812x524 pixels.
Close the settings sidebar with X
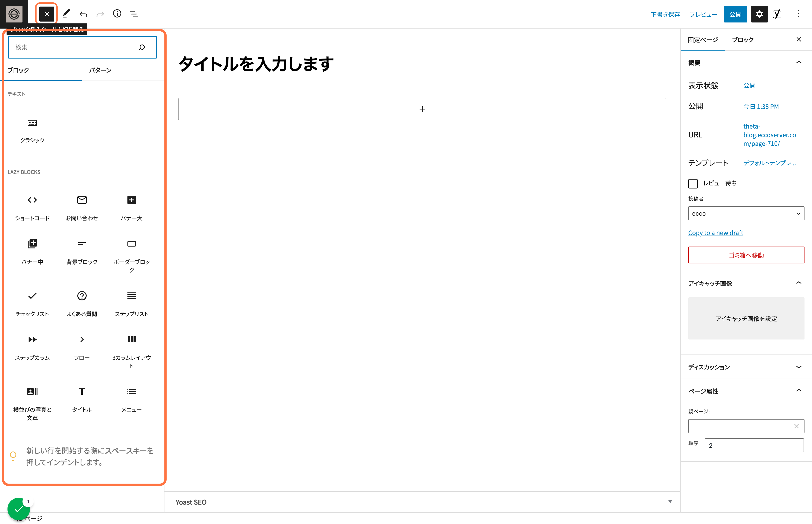coord(799,40)
